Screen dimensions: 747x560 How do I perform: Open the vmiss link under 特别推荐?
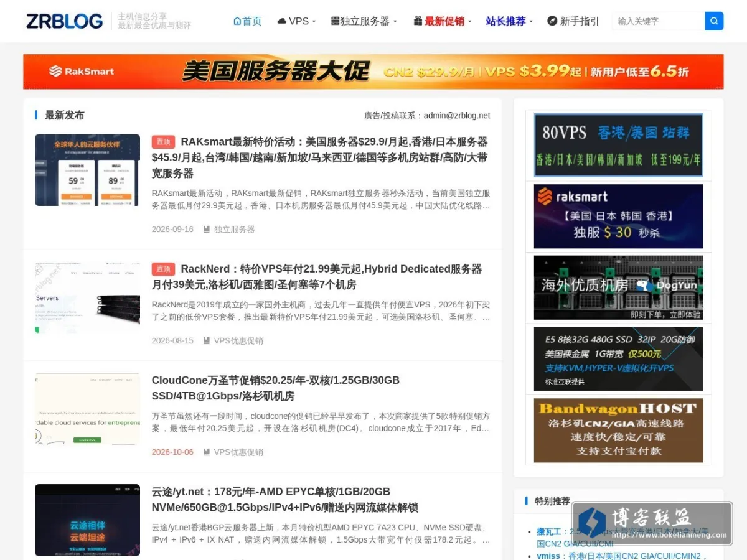point(548,556)
